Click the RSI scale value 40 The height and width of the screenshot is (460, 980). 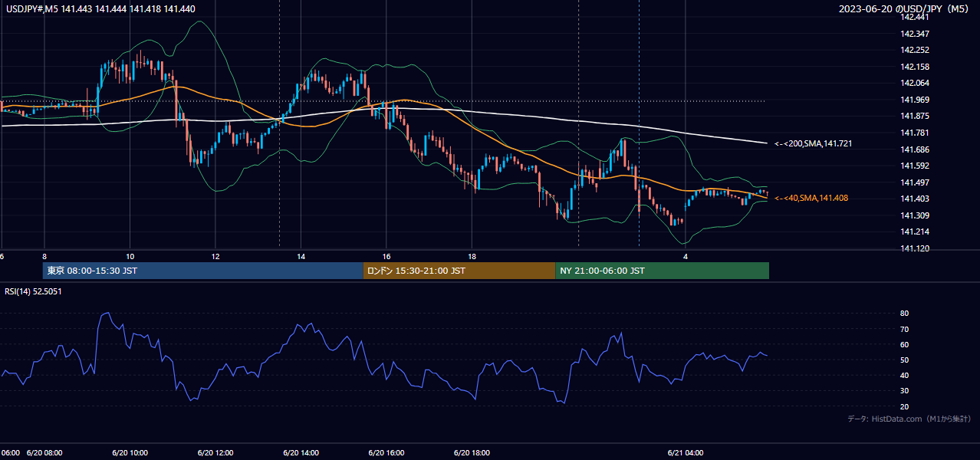tap(904, 375)
